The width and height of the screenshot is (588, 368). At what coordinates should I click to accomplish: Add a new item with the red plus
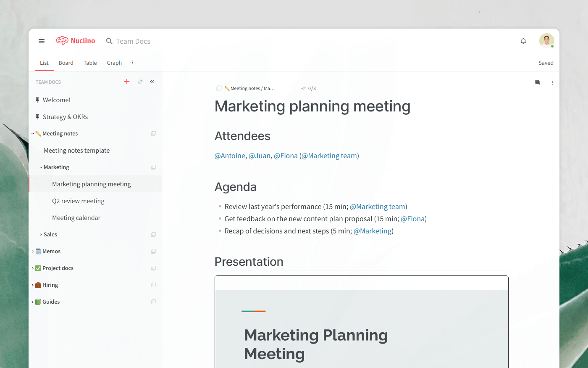click(127, 82)
